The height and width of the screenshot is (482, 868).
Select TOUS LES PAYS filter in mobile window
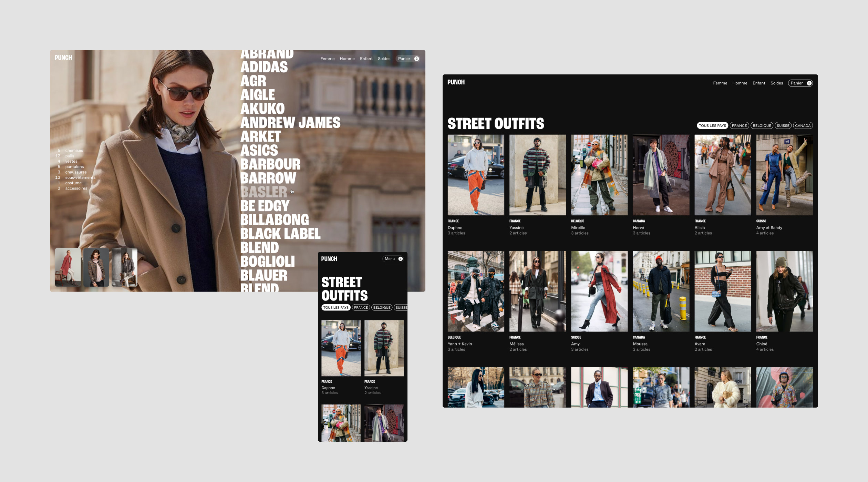point(336,307)
